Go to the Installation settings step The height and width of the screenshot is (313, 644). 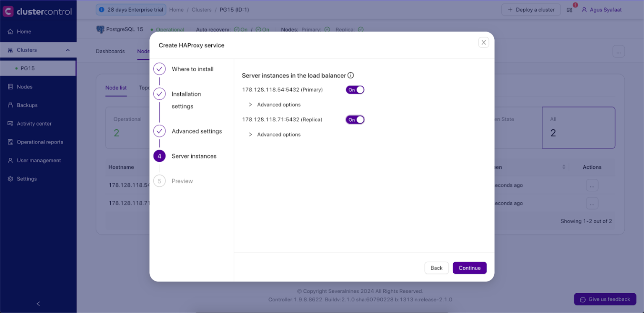(178, 100)
